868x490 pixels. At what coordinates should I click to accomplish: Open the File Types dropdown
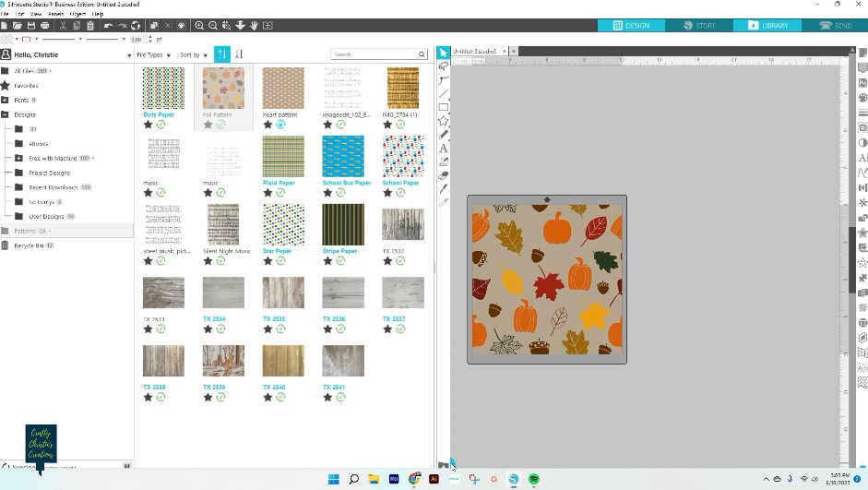point(153,54)
